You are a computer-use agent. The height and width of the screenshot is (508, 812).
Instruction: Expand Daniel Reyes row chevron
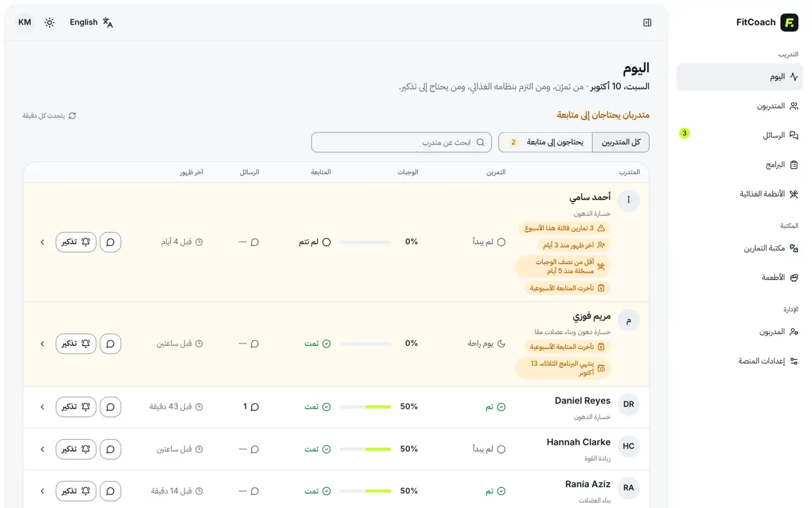43,407
